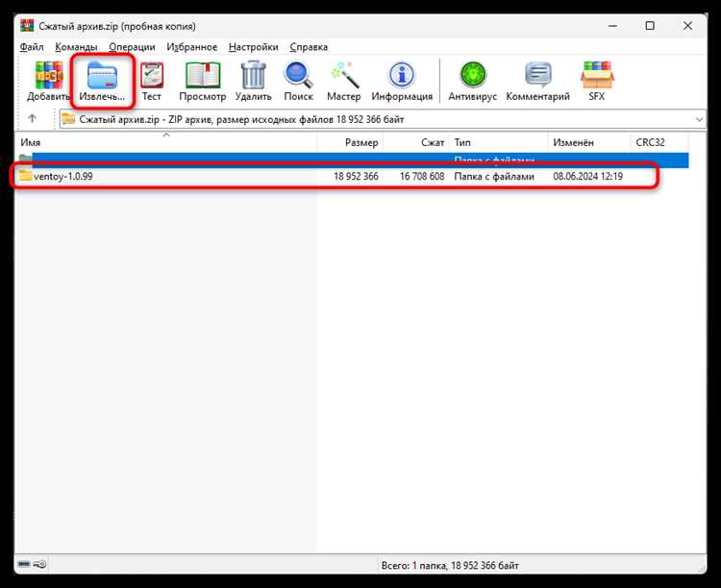Click the archive path text field

(x=383, y=119)
